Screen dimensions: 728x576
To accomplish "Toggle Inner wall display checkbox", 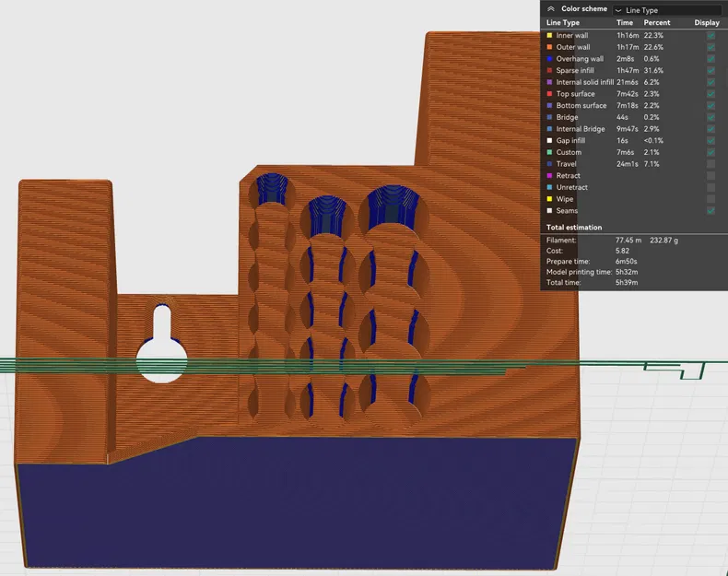I will [x=710, y=35].
